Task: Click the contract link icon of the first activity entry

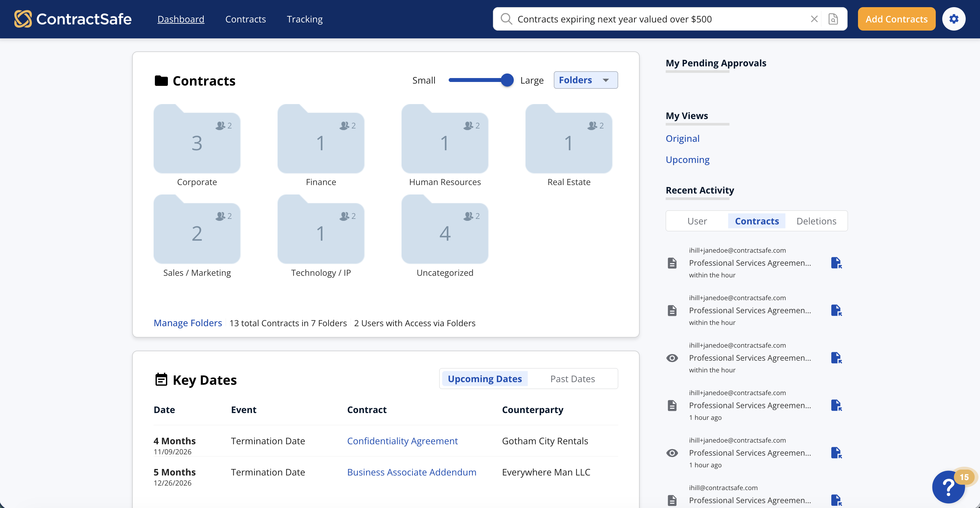Action: point(836,263)
